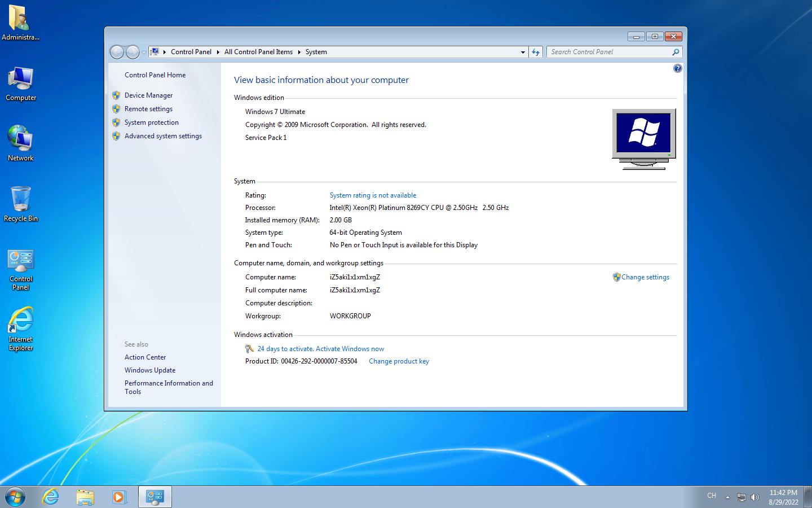The height and width of the screenshot is (508, 812).
Task: Open the Recycle Bin desktop icon
Action: pyautogui.click(x=20, y=204)
